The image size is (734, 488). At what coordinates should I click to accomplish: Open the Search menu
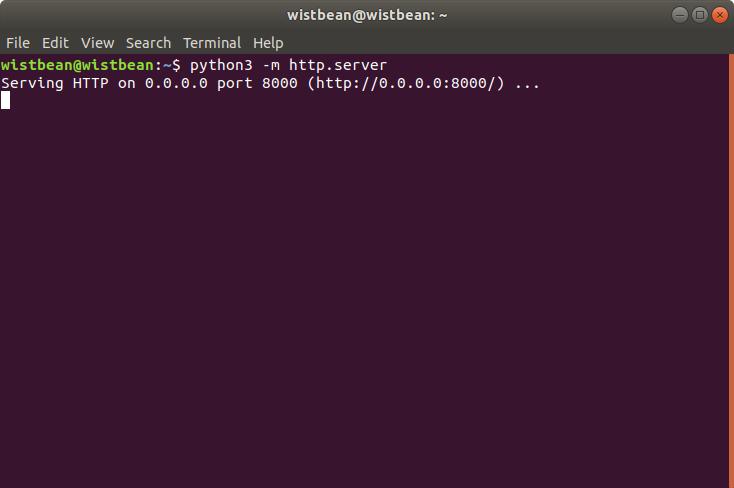148,43
